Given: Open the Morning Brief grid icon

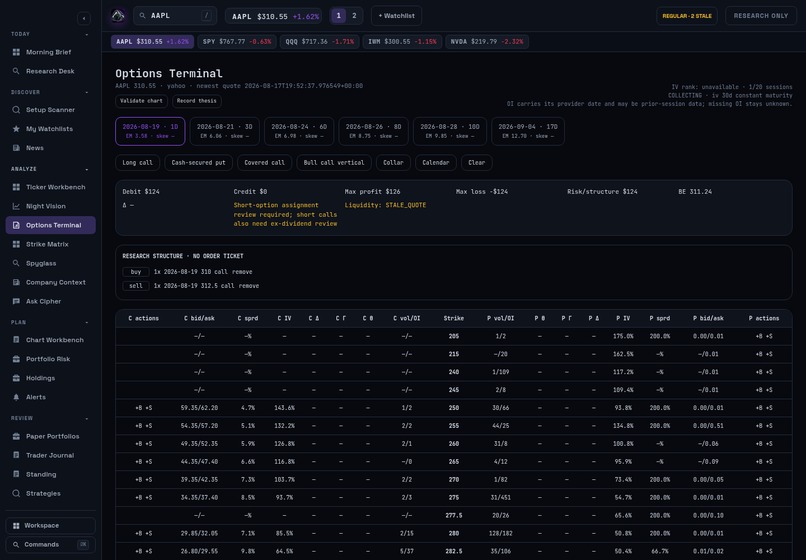Looking at the screenshot, I should click(x=16, y=52).
